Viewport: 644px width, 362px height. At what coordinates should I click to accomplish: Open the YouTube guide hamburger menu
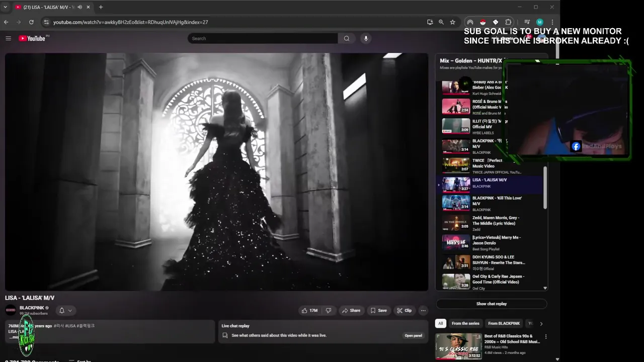click(8, 38)
